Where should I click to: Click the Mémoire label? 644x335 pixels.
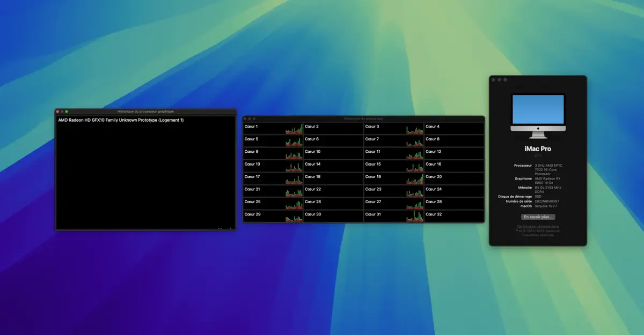click(x=524, y=188)
